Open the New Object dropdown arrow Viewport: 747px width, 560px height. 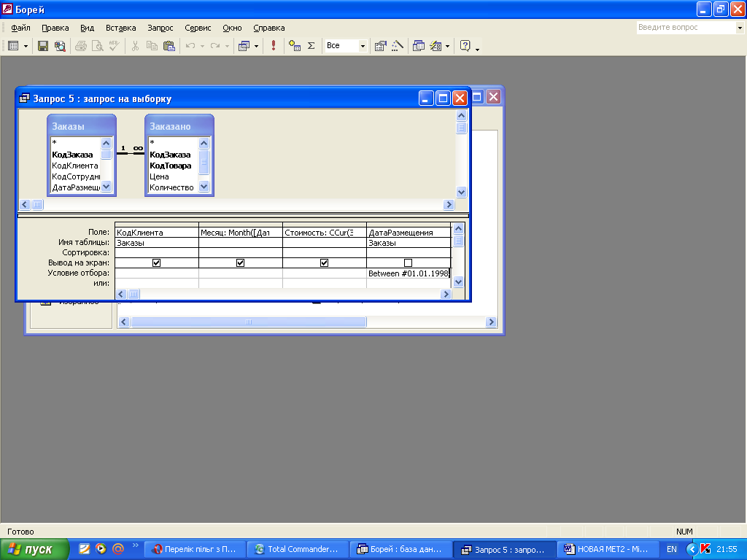(447, 46)
